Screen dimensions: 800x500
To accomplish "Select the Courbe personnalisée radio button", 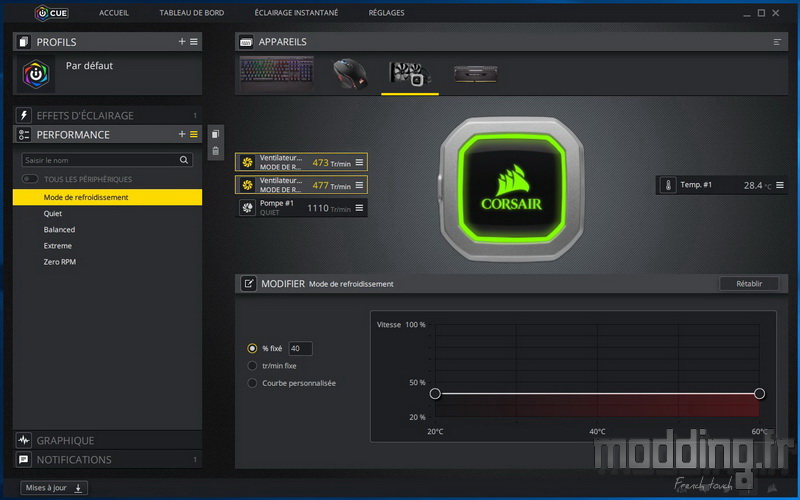I will tap(252, 383).
